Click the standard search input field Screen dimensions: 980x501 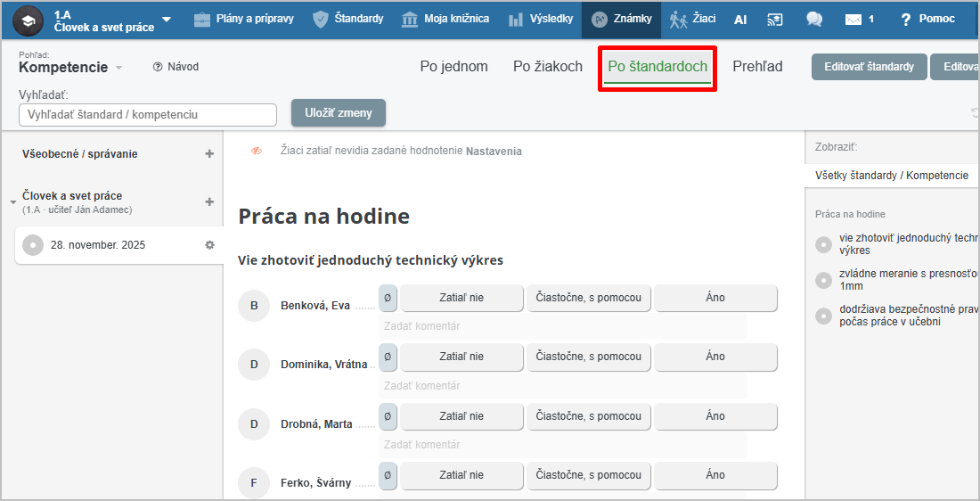coord(148,115)
